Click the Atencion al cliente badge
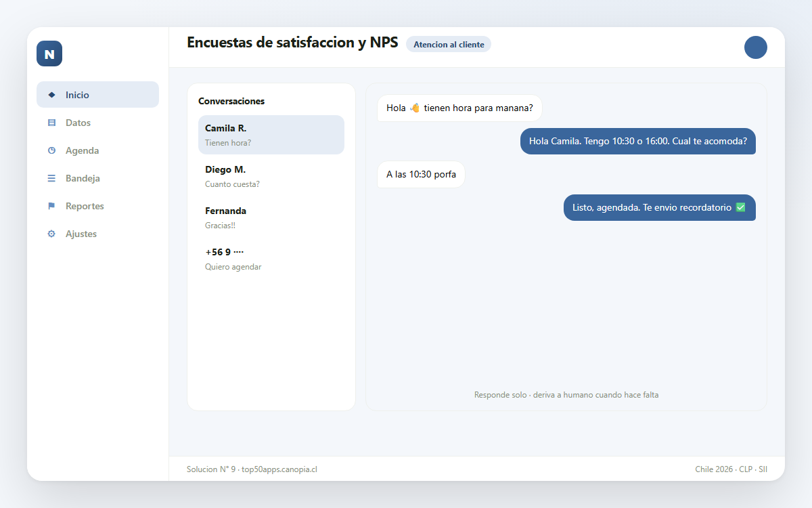Image resolution: width=812 pixels, height=508 pixels. click(x=449, y=44)
